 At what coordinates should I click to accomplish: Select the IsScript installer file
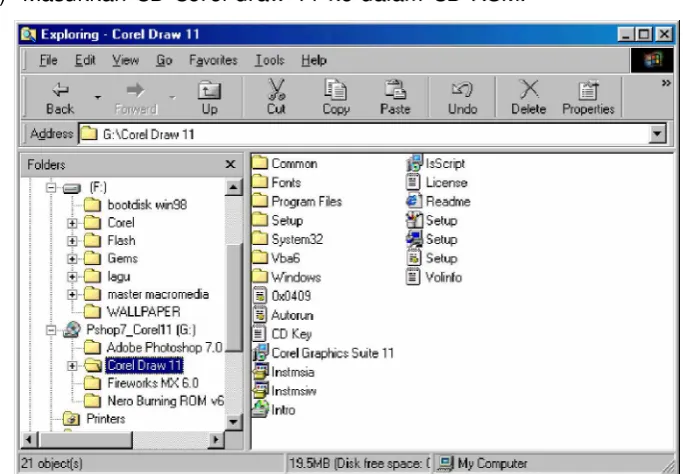[x=436, y=163]
